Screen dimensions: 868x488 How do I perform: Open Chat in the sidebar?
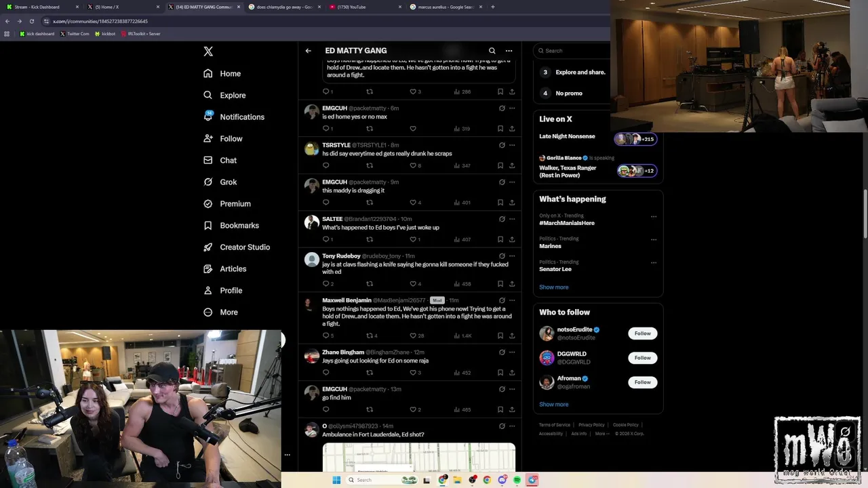pyautogui.click(x=220, y=160)
